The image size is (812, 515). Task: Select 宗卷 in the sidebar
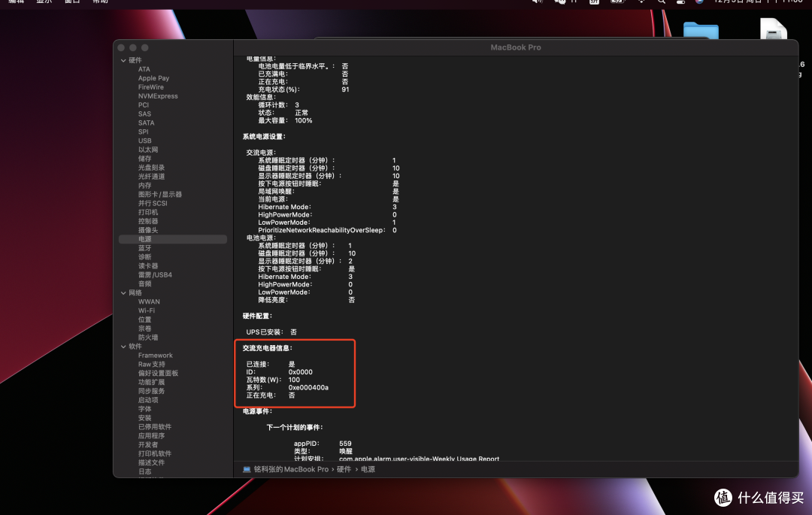tap(144, 329)
